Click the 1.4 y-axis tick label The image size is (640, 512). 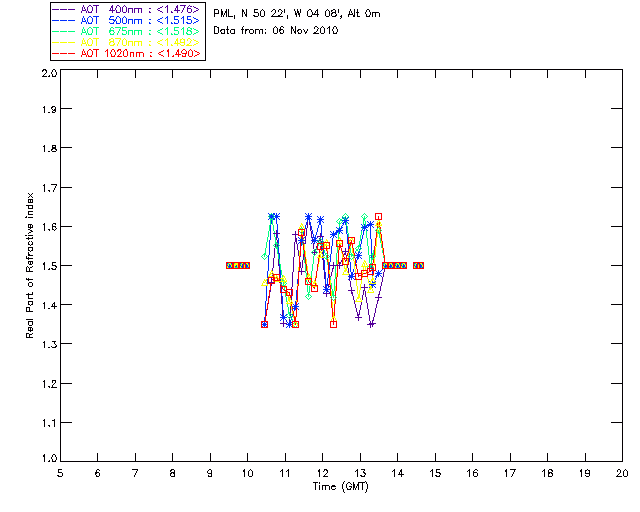pyautogui.click(x=49, y=305)
